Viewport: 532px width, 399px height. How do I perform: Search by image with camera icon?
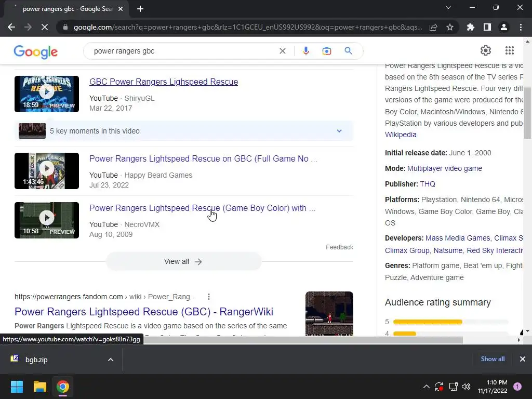(326, 51)
